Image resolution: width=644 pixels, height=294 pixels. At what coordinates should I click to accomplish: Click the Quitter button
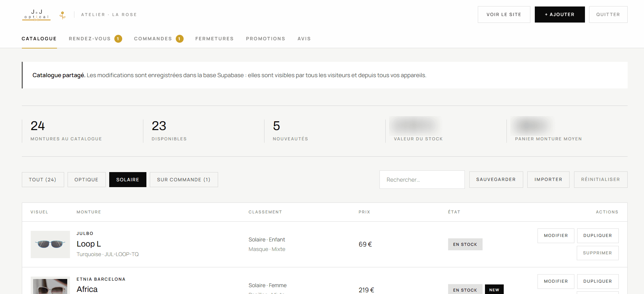[608, 14]
